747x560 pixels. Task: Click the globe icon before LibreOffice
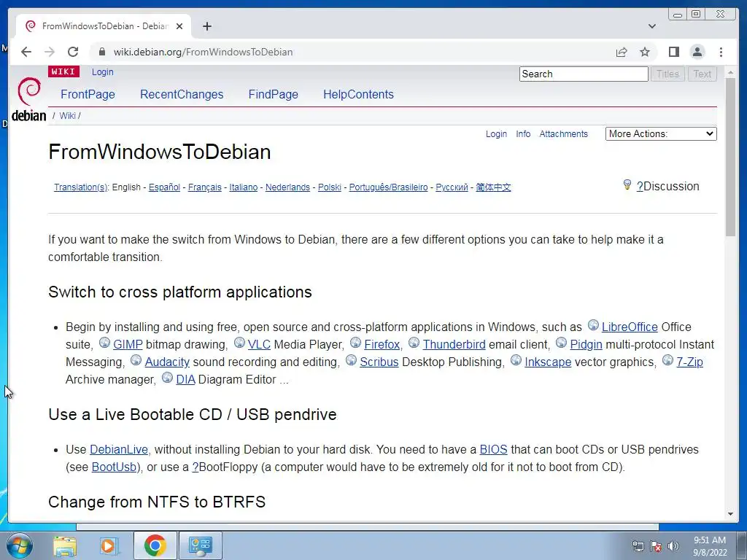coord(592,324)
